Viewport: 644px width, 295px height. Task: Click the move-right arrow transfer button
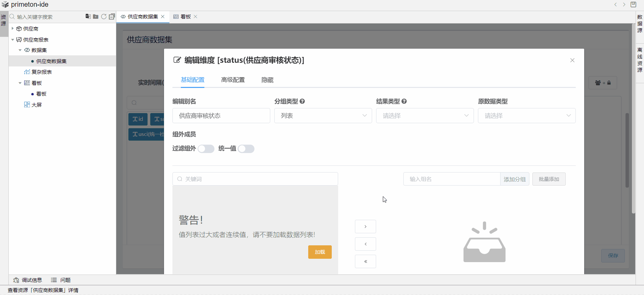[x=365, y=227]
